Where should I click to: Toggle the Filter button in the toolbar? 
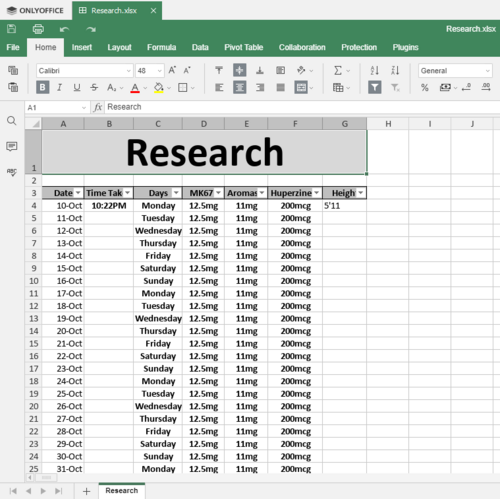coord(375,88)
